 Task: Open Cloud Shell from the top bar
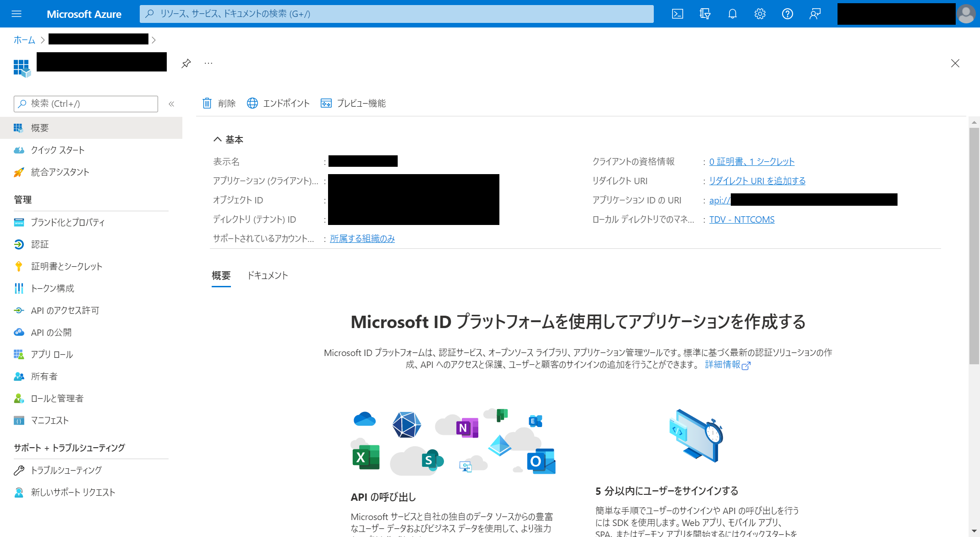[x=678, y=14]
